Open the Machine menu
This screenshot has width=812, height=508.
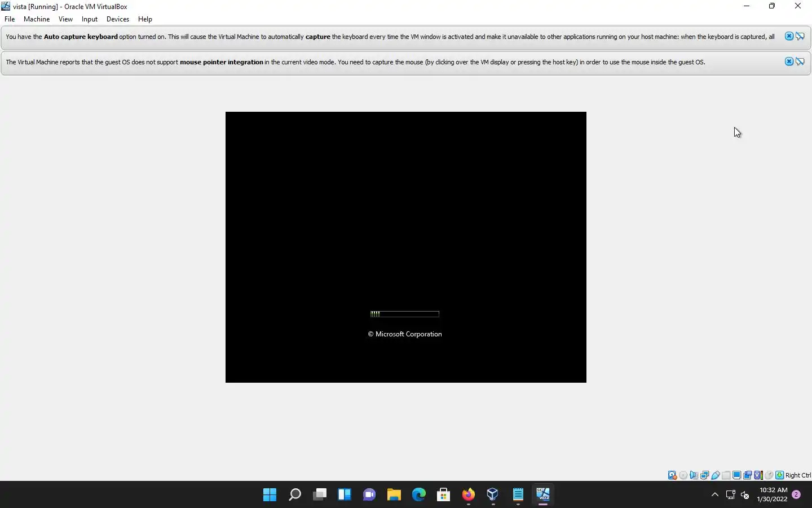coord(37,19)
